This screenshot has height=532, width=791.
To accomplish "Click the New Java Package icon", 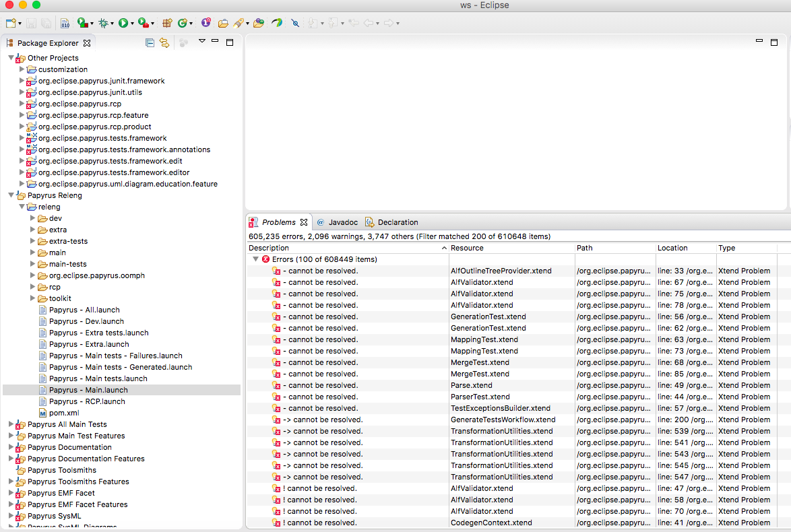I will click(x=167, y=23).
